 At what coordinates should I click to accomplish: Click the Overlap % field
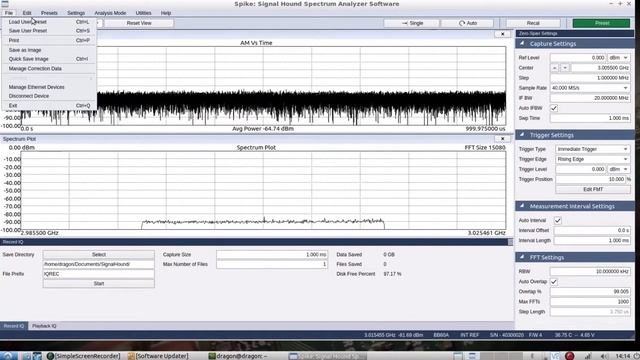590,291
